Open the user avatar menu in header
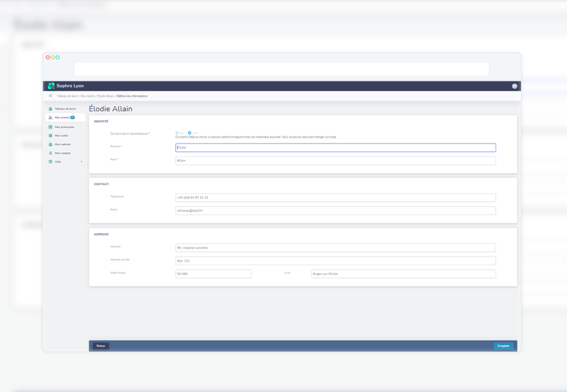 514,86
